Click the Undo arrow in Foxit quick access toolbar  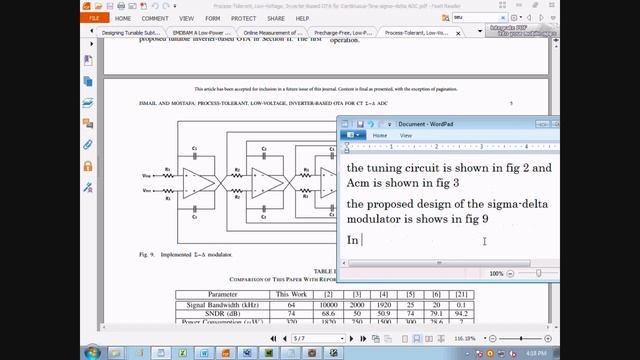point(155,6)
